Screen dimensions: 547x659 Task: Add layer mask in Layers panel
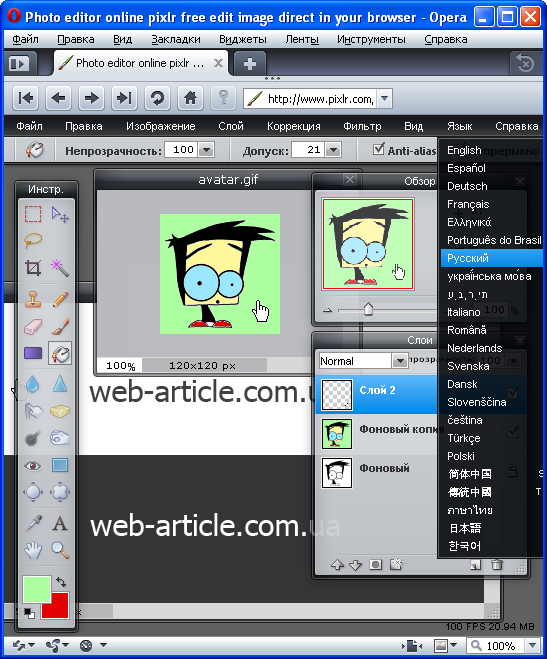click(376, 565)
